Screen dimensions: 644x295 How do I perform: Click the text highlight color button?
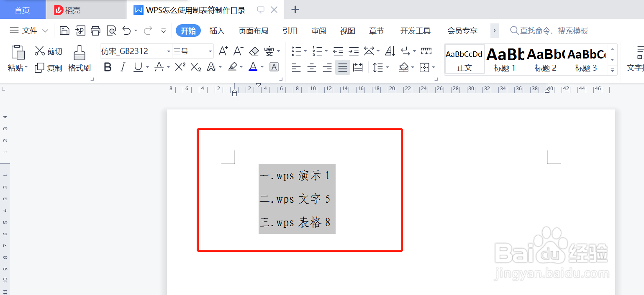coord(232,67)
